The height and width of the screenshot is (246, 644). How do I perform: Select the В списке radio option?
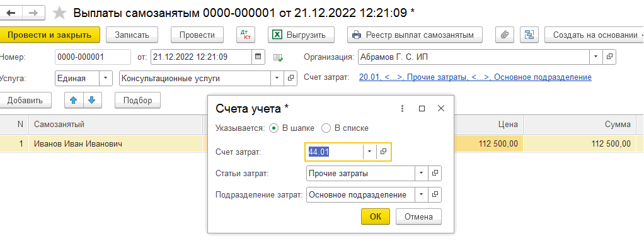point(345,128)
